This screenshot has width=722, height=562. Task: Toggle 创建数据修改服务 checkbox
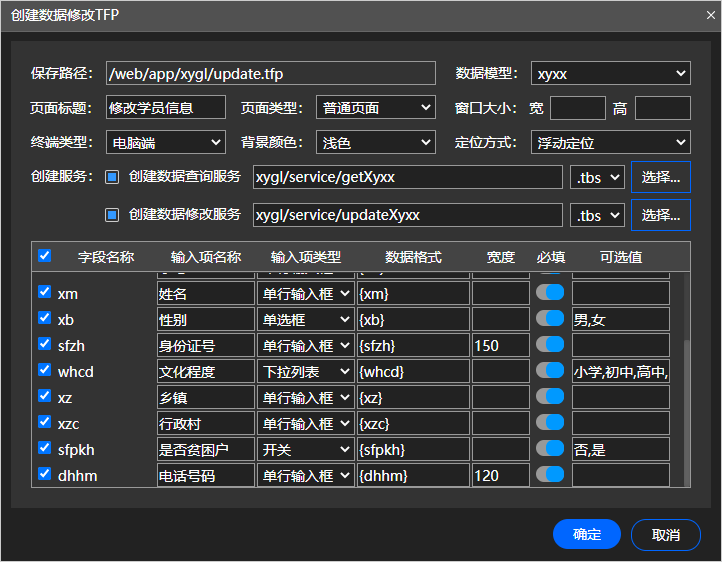click(x=112, y=214)
